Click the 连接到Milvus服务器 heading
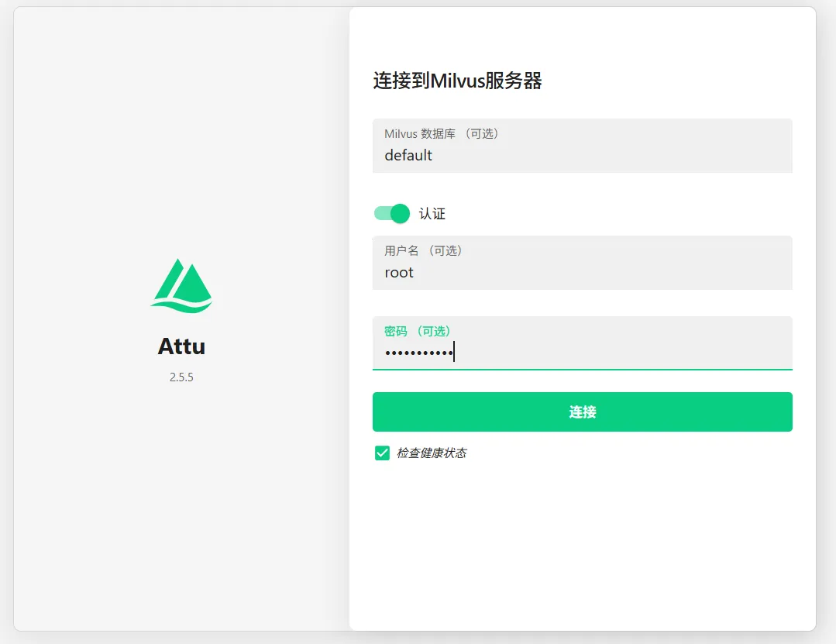The image size is (836, 644). click(x=457, y=81)
